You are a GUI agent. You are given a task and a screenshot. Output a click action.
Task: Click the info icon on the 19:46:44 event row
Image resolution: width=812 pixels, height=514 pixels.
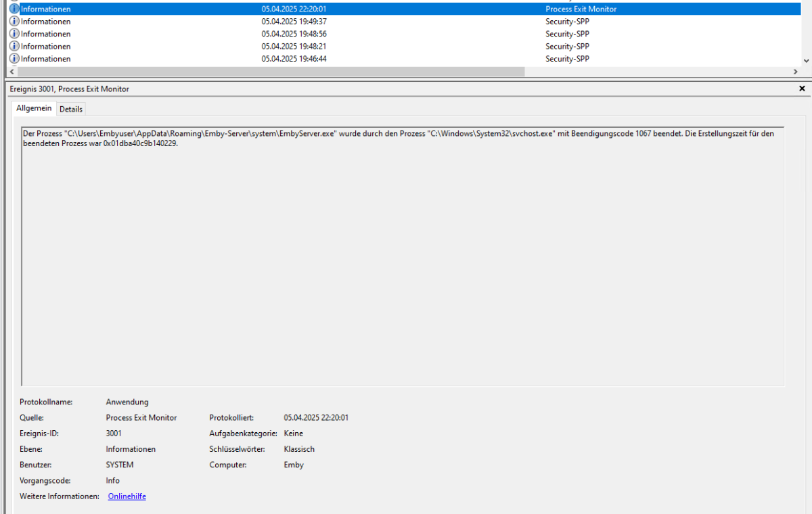[14, 59]
